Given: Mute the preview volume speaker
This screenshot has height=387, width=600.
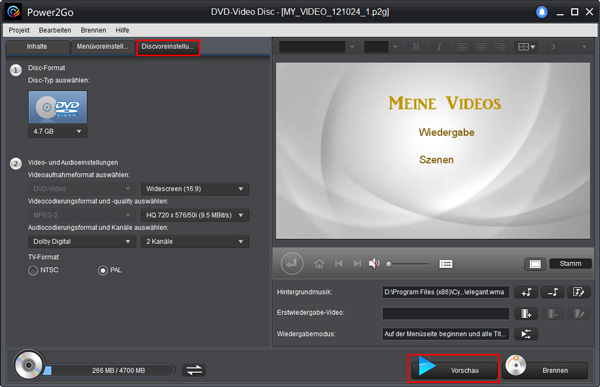Looking at the screenshot, I should [374, 263].
